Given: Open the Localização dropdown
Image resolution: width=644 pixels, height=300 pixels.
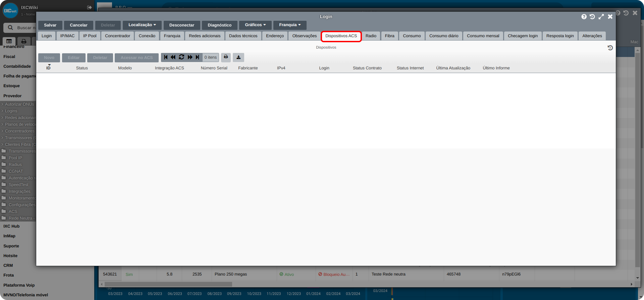Looking at the screenshot, I should 142,25.
